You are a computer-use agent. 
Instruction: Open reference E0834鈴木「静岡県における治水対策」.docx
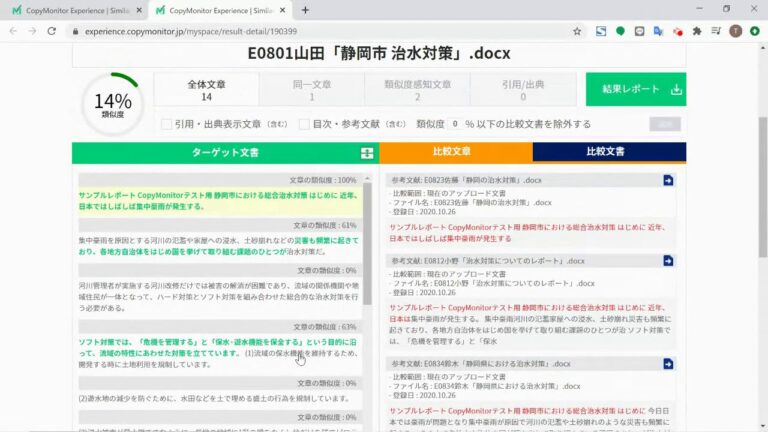point(481,364)
